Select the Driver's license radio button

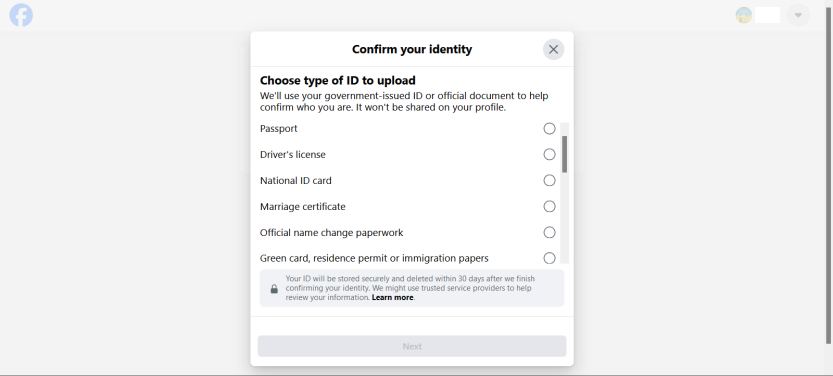549,155
